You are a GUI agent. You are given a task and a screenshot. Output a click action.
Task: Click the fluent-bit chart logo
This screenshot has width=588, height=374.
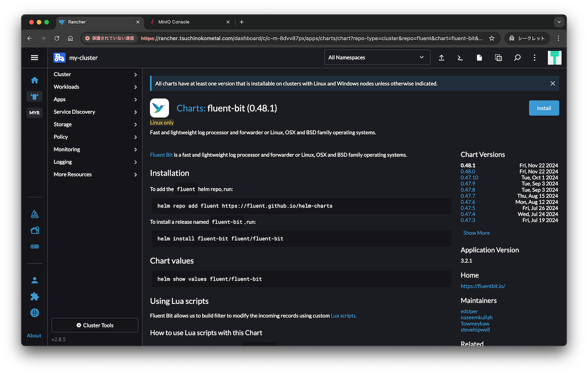point(160,108)
